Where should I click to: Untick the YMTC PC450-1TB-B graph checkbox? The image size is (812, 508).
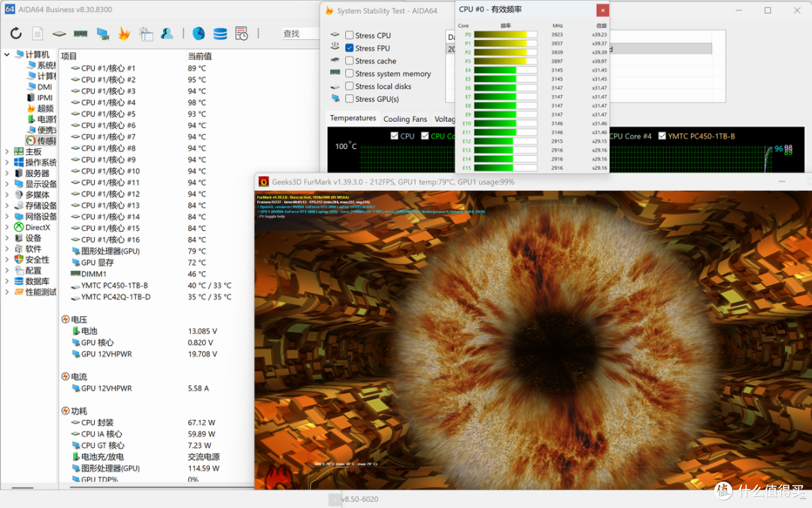pyautogui.click(x=662, y=135)
